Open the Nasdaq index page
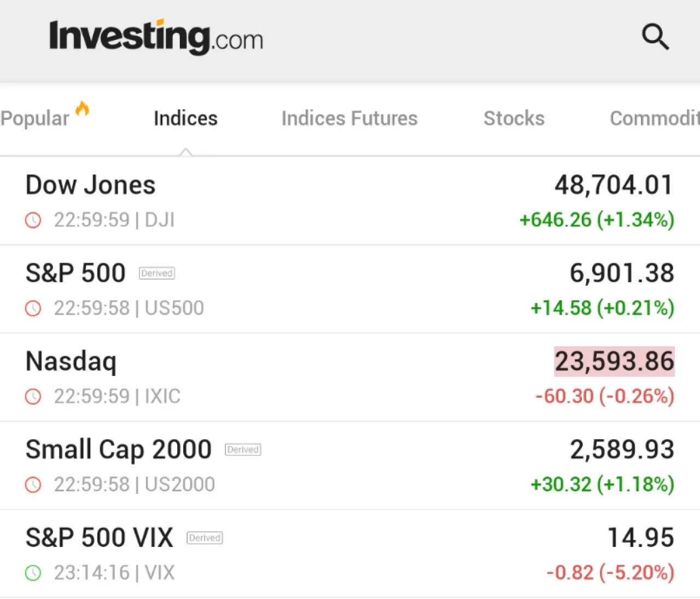This screenshot has height=599, width=700. click(71, 360)
